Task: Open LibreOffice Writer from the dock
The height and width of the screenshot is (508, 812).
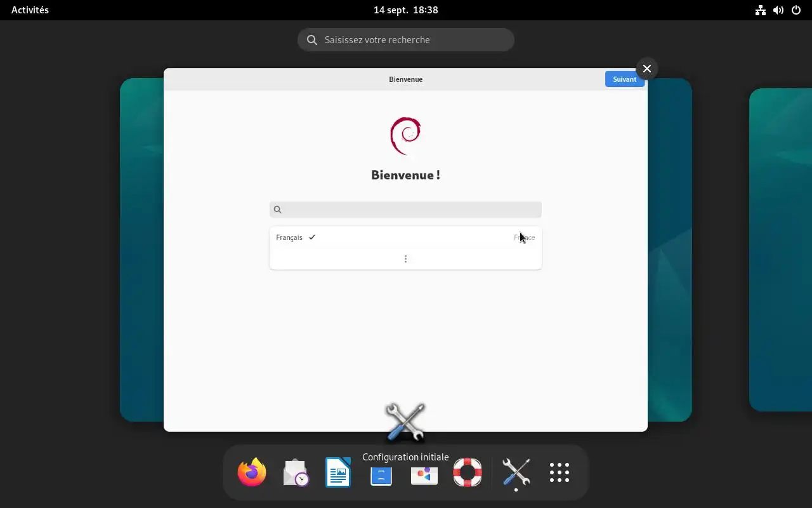Action: (x=338, y=472)
